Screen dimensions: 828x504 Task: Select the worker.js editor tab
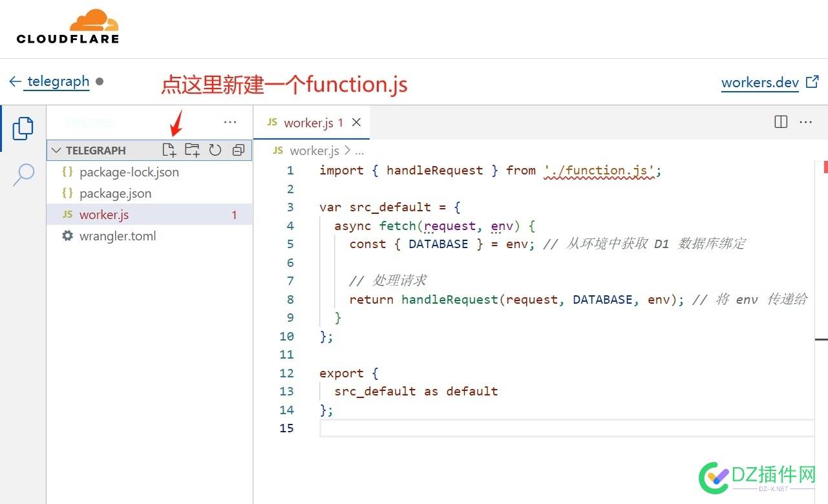coord(312,123)
